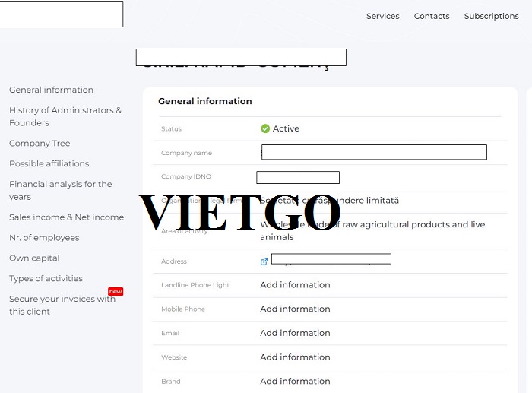The image size is (532, 393).
Task: Click the red 'new' badge in sidebar
Action: tap(116, 291)
